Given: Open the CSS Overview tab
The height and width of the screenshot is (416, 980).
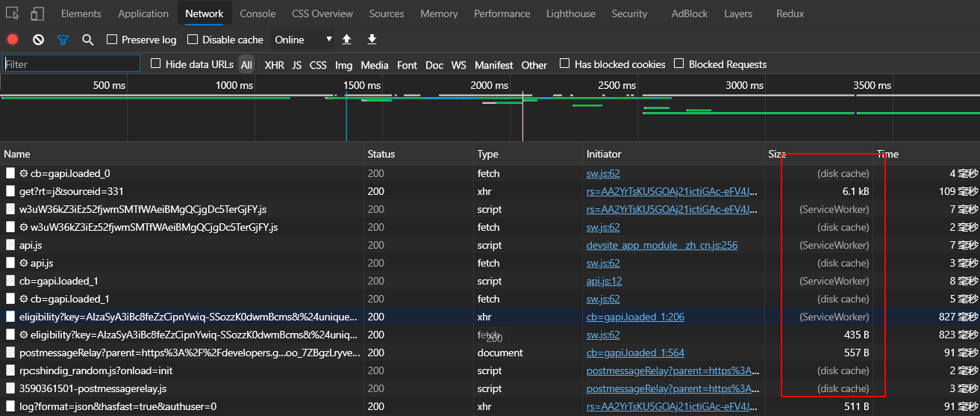Looking at the screenshot, I should pyautogui.click(x=322, y=13).
